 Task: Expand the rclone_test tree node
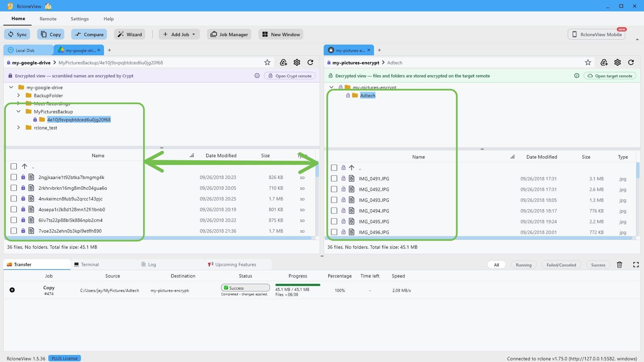[x=18, y=127]
